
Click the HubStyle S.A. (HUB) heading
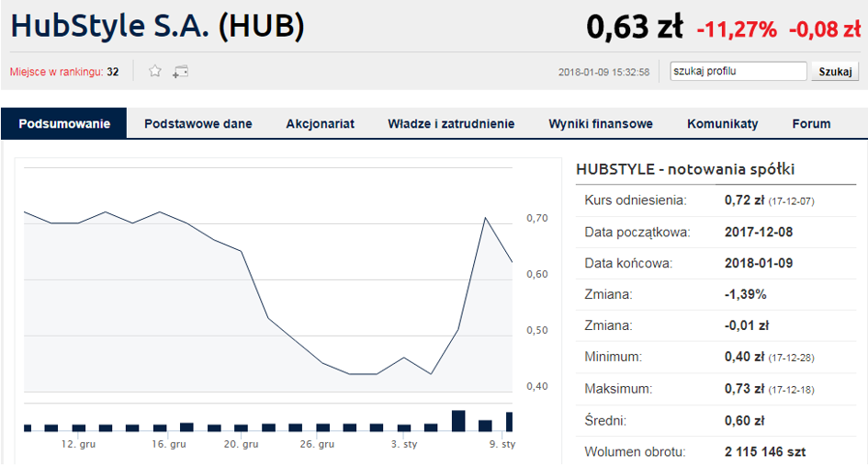tap(158, 26)
